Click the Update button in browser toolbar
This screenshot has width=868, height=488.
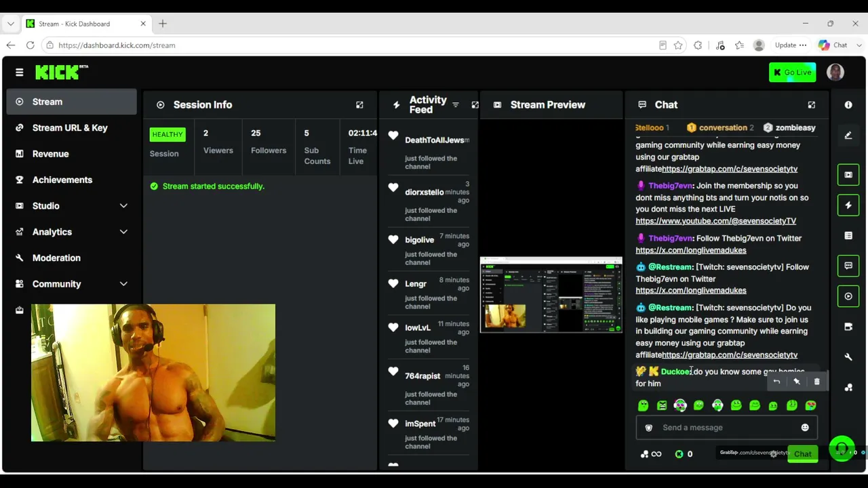(790, 45)
